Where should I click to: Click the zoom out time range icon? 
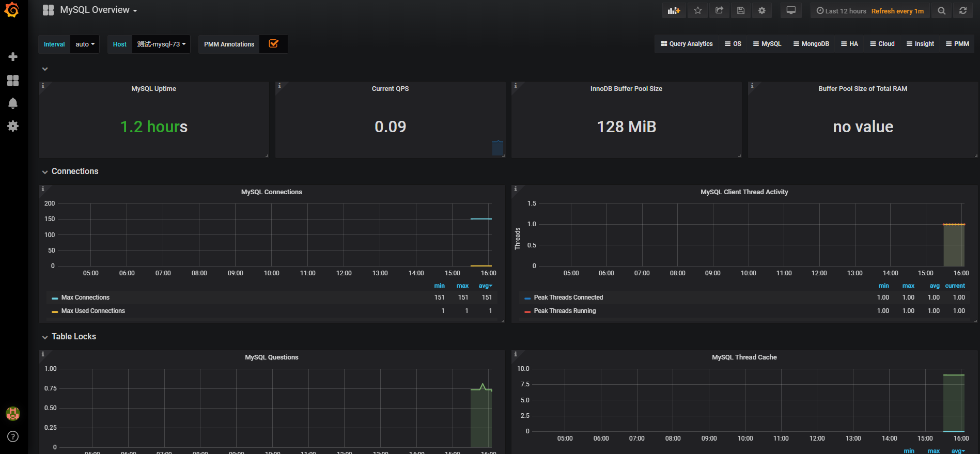[x=942, y=10]
